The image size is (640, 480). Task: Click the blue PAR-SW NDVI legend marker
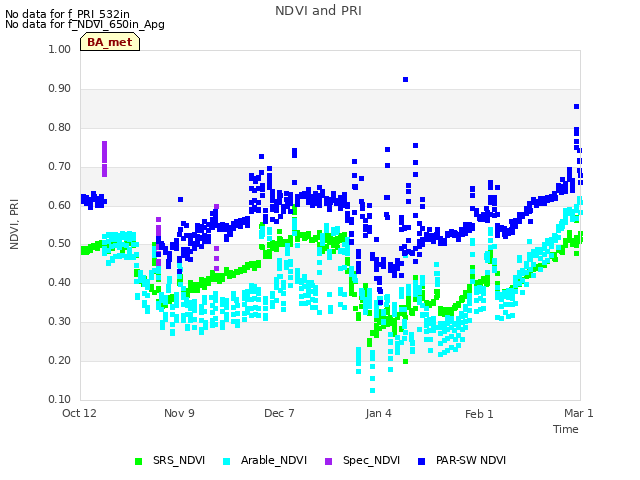point(422,461)
